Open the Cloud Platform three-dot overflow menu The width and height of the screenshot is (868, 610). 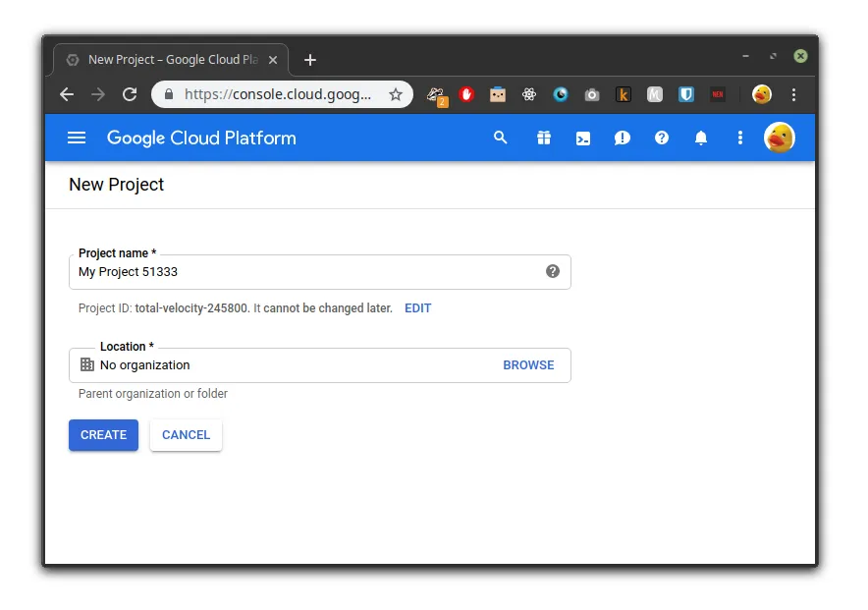point(740,138)
